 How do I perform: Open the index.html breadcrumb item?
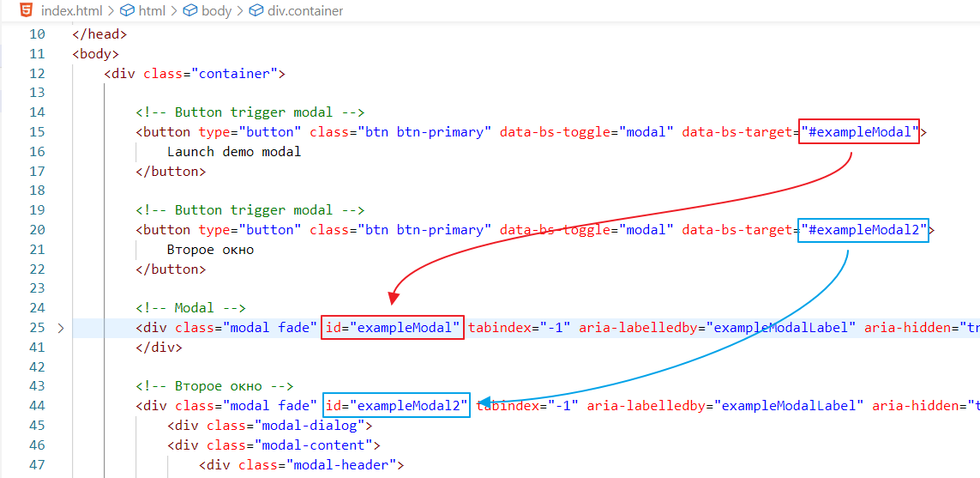click(72, 11)
